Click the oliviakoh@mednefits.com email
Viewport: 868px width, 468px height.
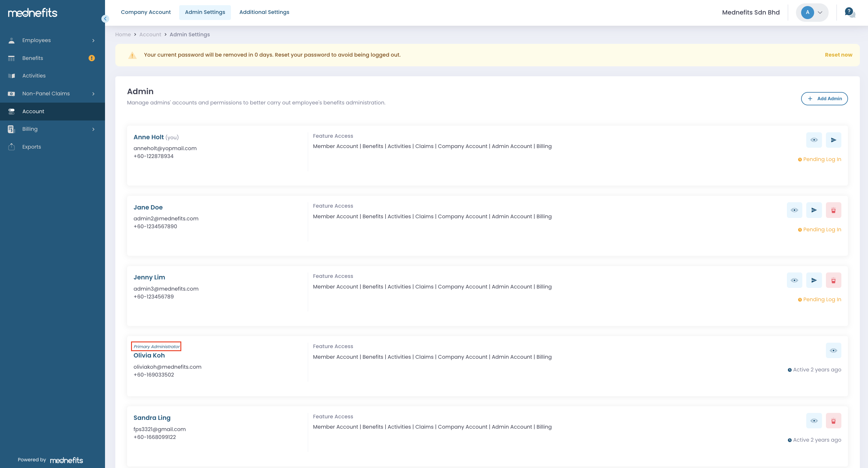(167, 367)
